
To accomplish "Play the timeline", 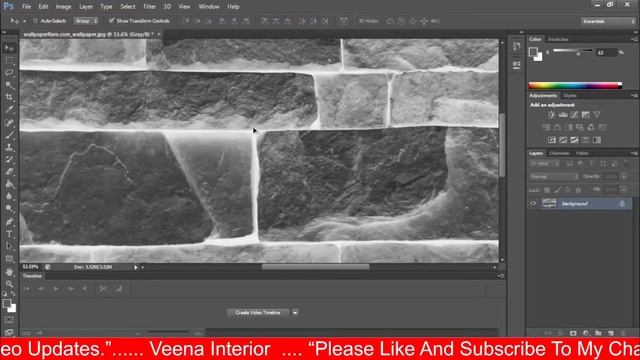I will coord(56,289).
